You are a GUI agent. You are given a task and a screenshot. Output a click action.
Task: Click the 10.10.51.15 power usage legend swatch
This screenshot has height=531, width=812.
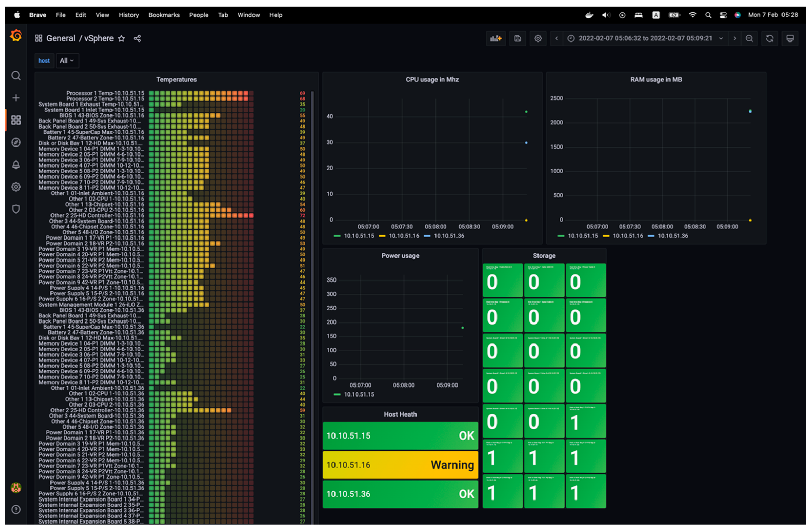337,394
